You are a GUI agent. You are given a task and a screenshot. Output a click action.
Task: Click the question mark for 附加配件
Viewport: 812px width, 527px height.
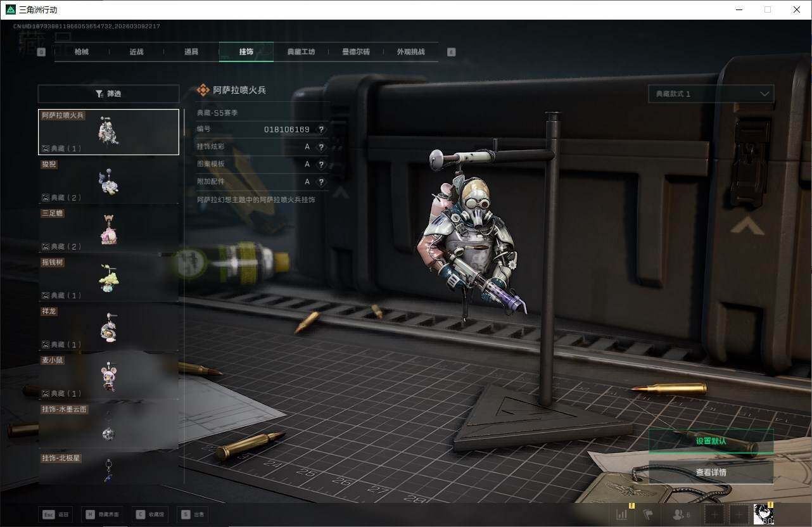click(x=321, y=182)
